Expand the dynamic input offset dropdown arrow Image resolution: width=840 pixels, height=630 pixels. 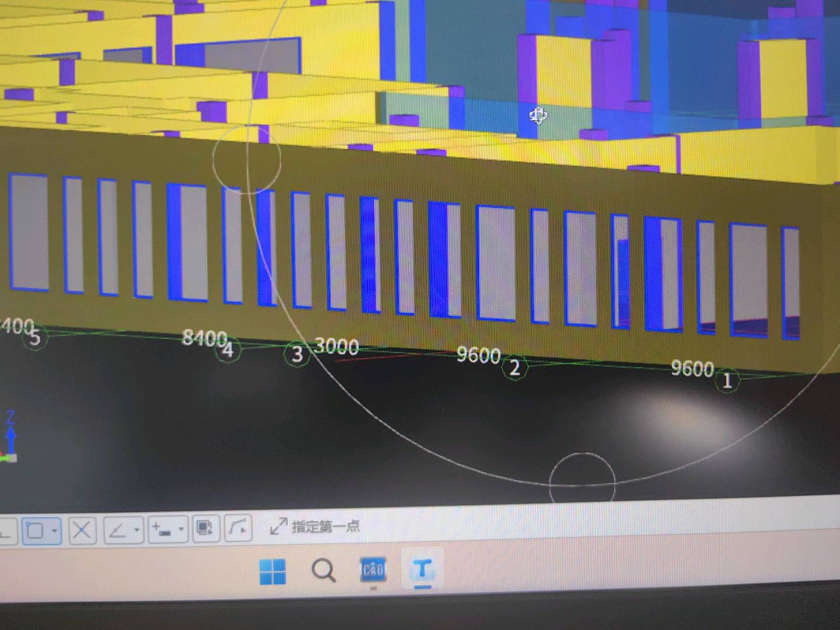[x=181, y=529]
